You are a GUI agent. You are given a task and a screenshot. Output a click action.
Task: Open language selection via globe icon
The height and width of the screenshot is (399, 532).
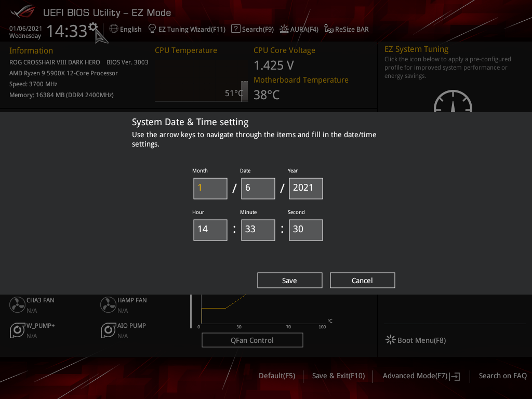pos(114,29)
